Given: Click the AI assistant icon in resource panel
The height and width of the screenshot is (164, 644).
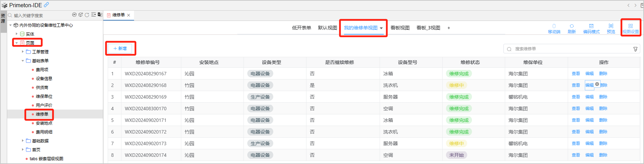Looking at the screenshot, I should [x=74, y=15].
